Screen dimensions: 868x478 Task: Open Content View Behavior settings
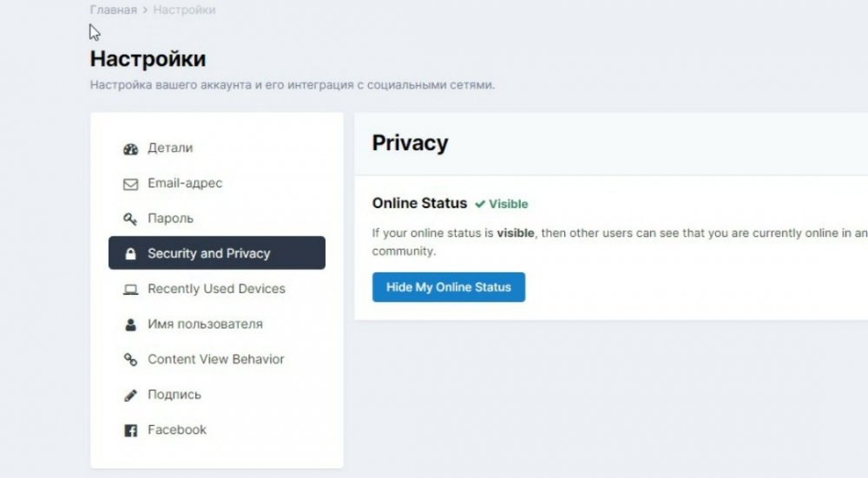[x=215, y=359]
